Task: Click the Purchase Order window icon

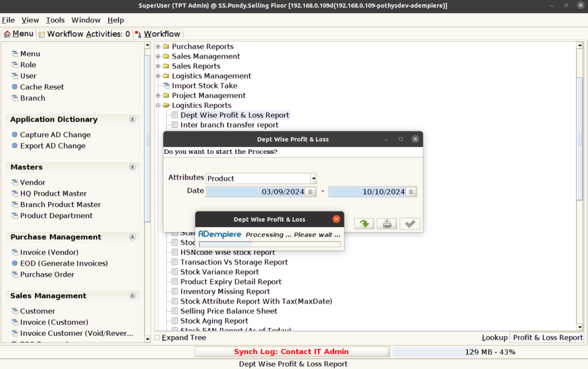Action: [14, 274]
